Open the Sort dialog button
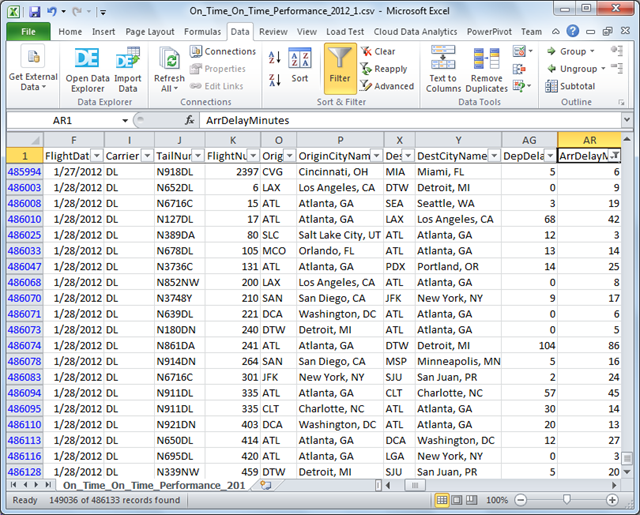Image resolution: width=640 pixels, height=515 pixels. coord(300,67)
